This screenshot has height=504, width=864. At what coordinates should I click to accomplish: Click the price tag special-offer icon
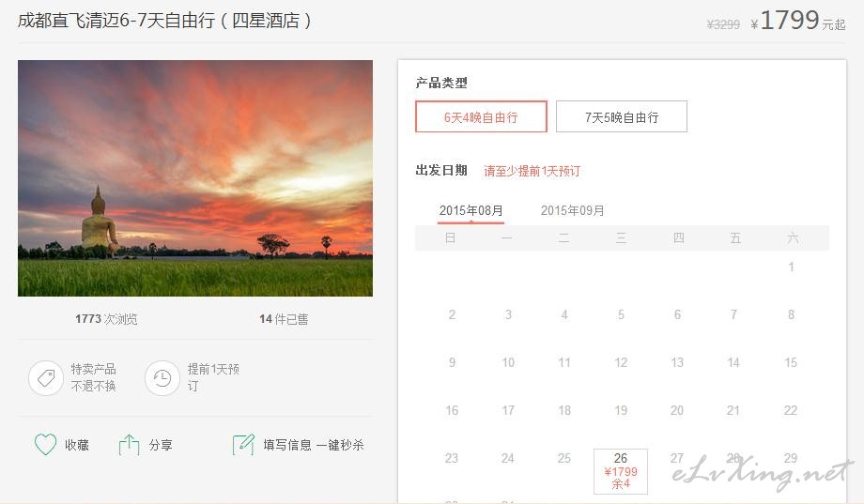coord(46,378)
